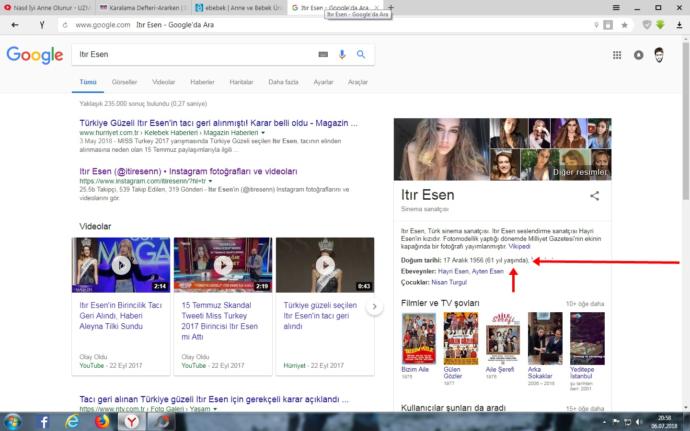Play the 2:19 video thumbnail

tap(223, 265)
